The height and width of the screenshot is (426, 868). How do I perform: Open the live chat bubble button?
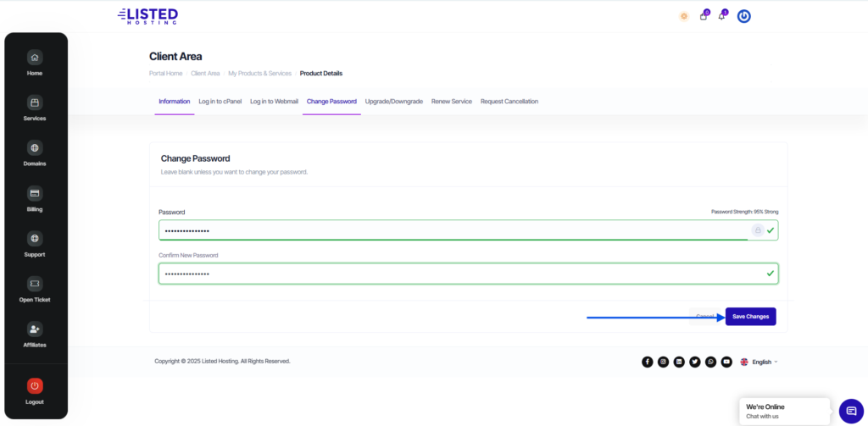pyautogui.click(x=851, y=411)
